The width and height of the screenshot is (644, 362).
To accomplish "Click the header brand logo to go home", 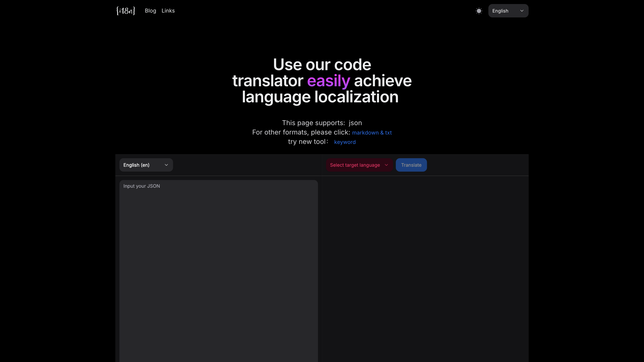I will point(125,11).
